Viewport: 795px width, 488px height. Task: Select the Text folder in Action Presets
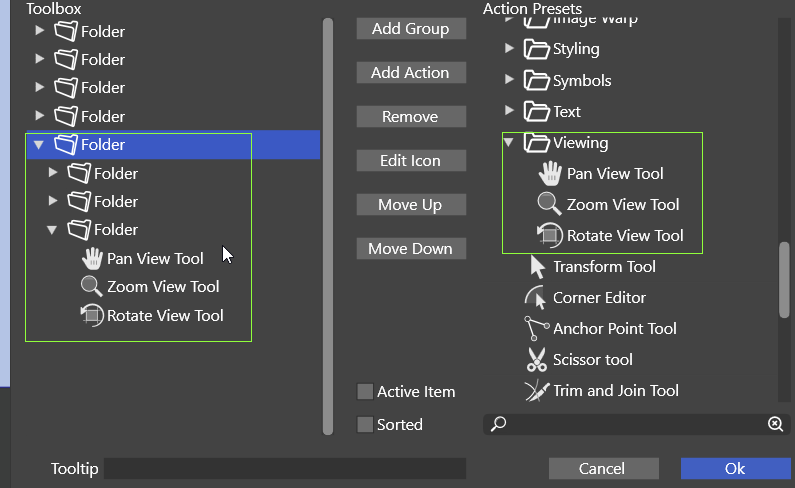tap(566, 112)
